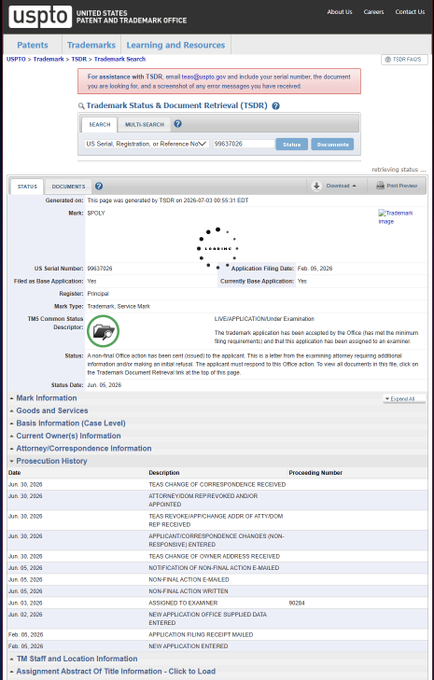Switch to the SEARCH tab
The image size is (434, 680).
(x=99, y=124)
